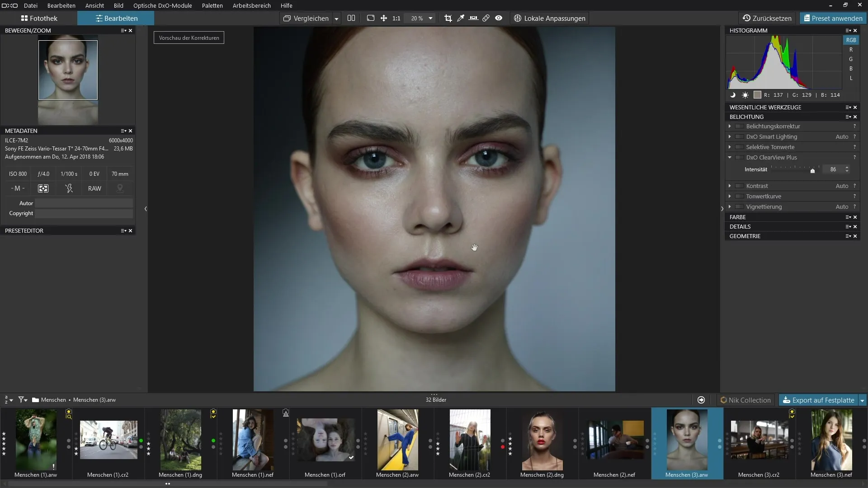This screenshot has width=868, height=488.
Task: Click the folder icon before Menschen path
Action: (35, 400)
